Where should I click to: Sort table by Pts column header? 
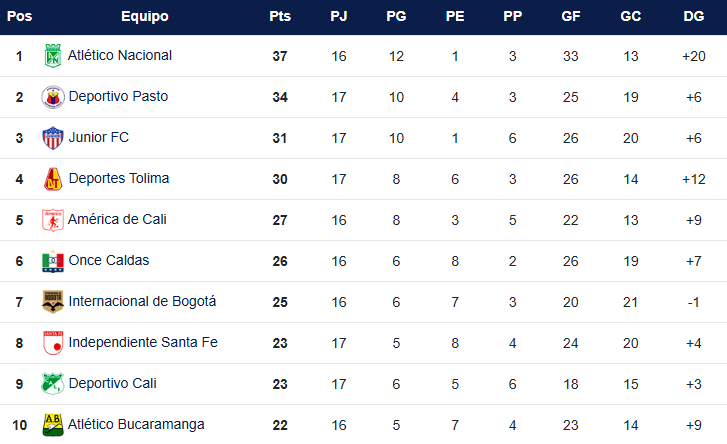[280, 17]
